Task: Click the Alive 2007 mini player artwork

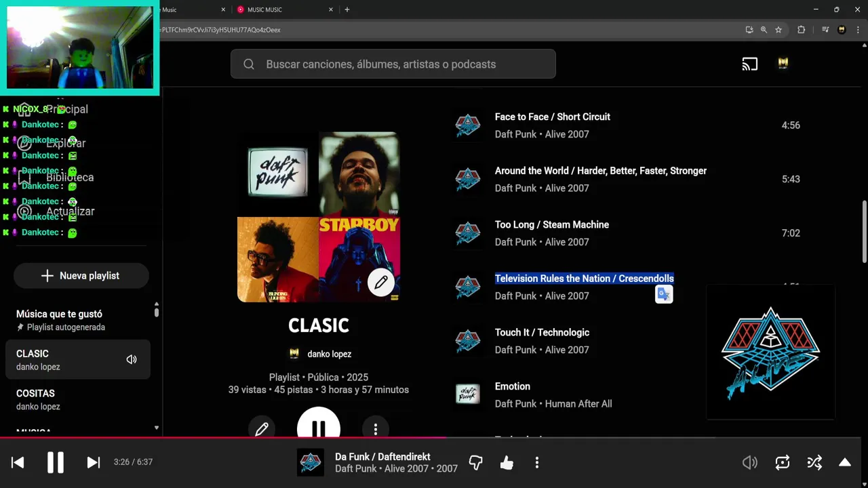Action: tap(770, 352)
